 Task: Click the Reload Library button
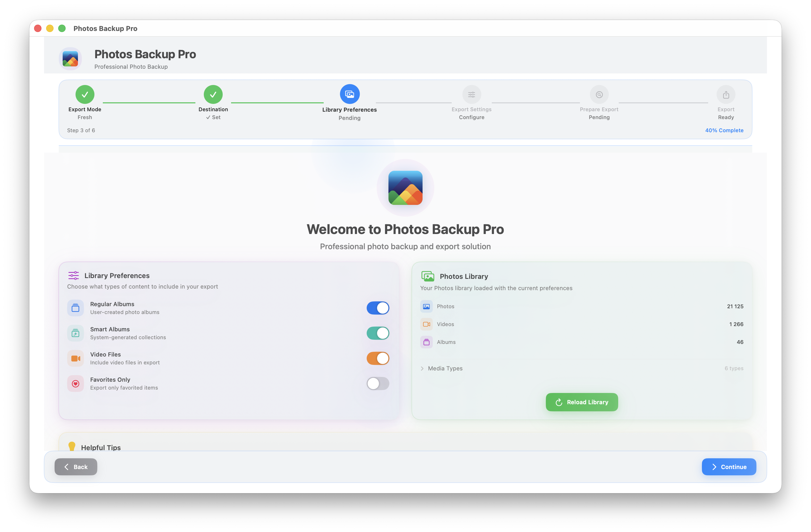tap(582, 402)
